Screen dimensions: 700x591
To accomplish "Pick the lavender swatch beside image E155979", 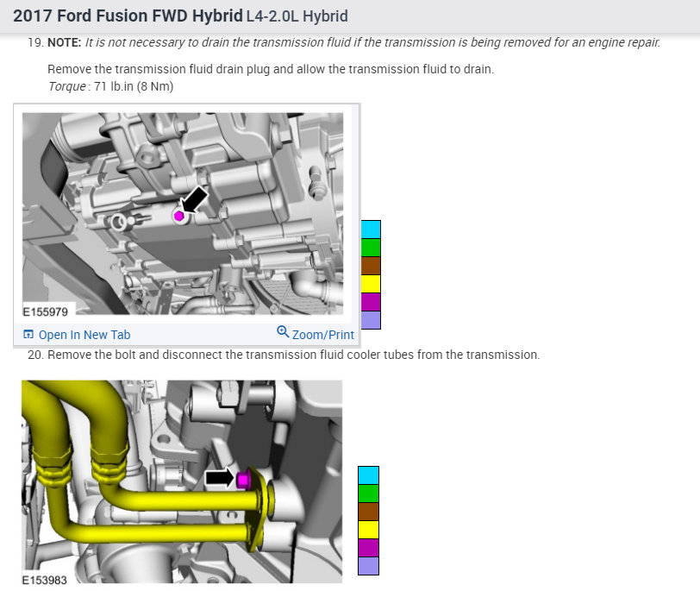I will [371, 320].
